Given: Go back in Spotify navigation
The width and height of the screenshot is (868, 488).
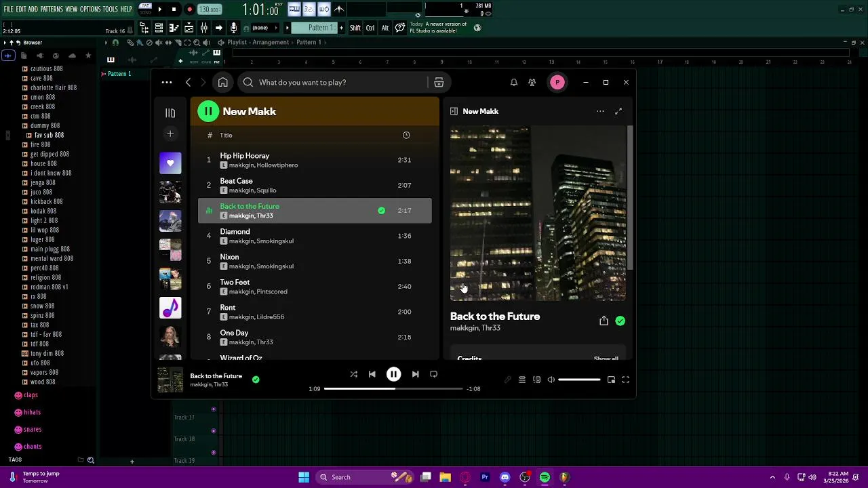Looking at the screenshot, I should [x=188, y=83].
